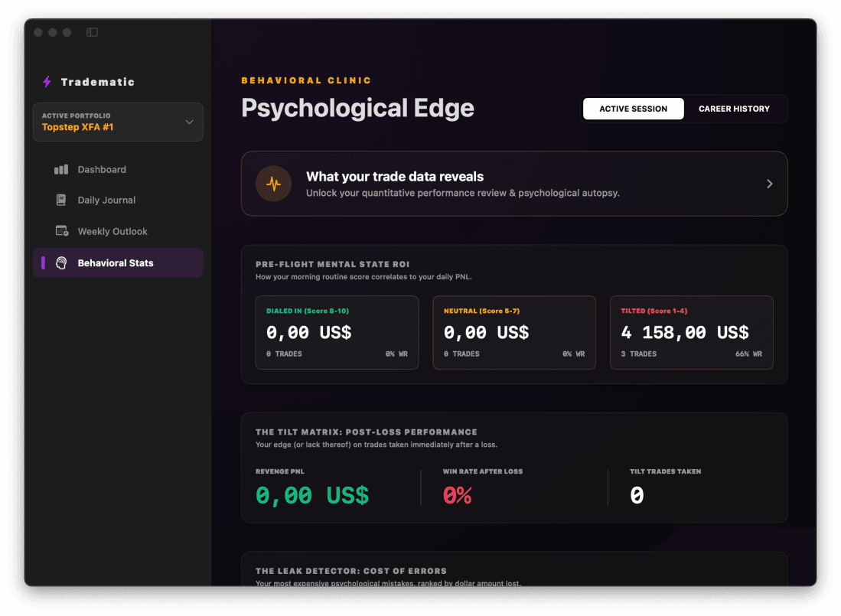Switch to the Active Session tab

(634, 109)
